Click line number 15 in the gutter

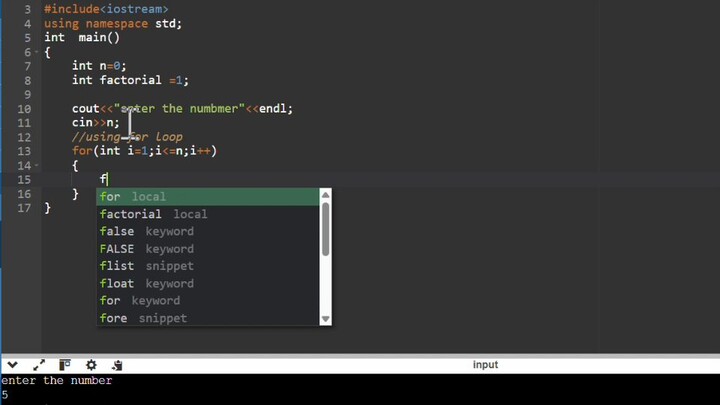(24, 180)
